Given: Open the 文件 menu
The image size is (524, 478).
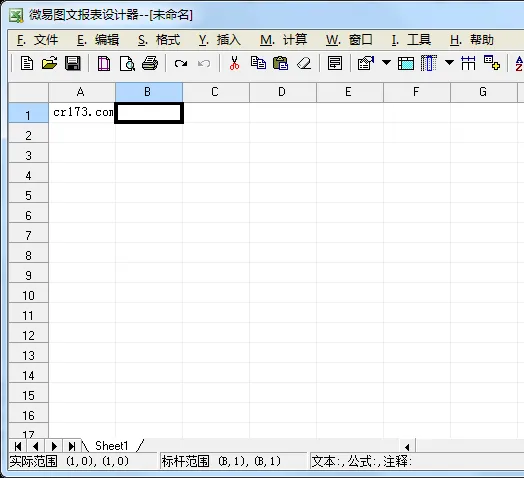Looking at the screenshot, I should (x=37, y=40).
